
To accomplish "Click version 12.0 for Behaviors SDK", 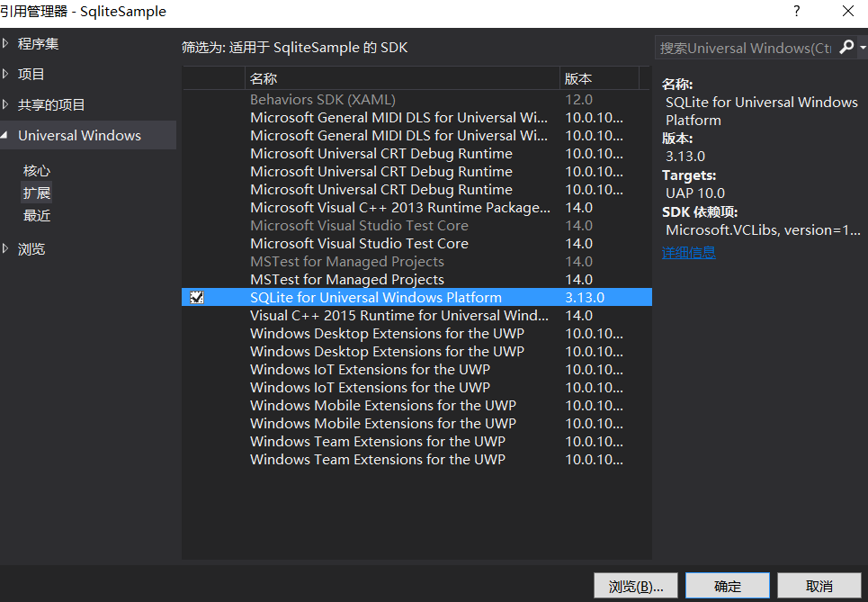I will click(x=578, y=100).
